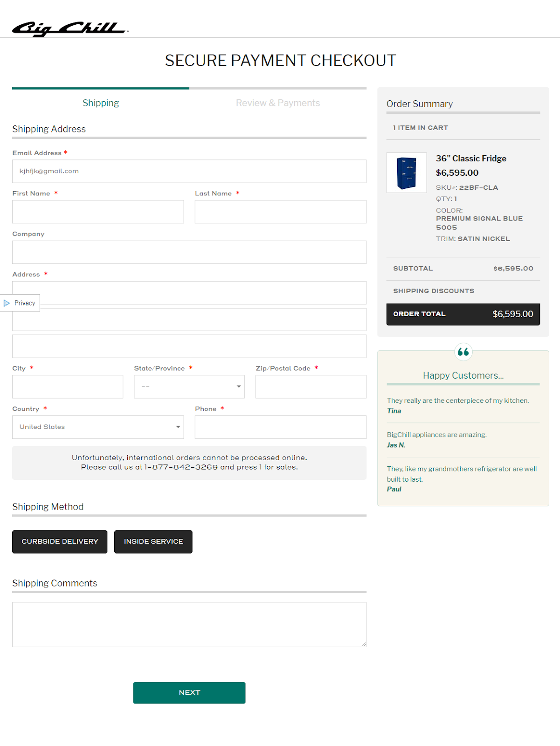Image resolution: width=560 pixels, height=746 pixels.
Task: Click the Big Chill logo
Action: click(70, 29)
